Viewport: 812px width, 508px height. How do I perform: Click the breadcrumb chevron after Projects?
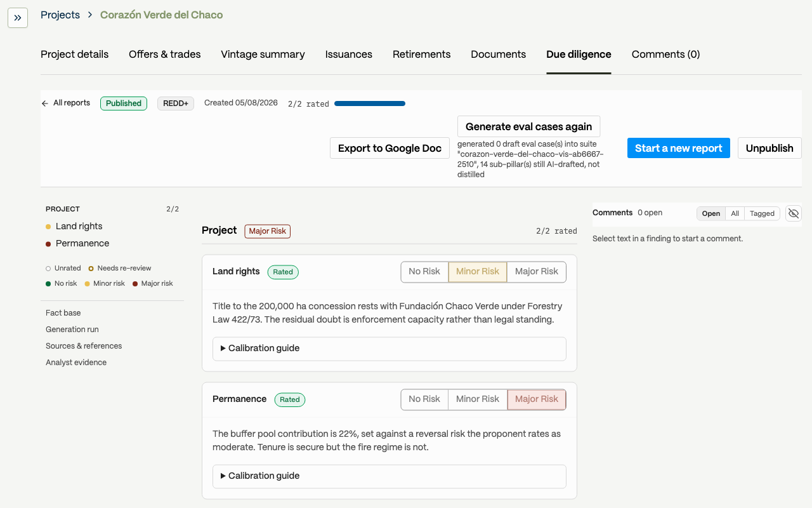click(90, 15)
